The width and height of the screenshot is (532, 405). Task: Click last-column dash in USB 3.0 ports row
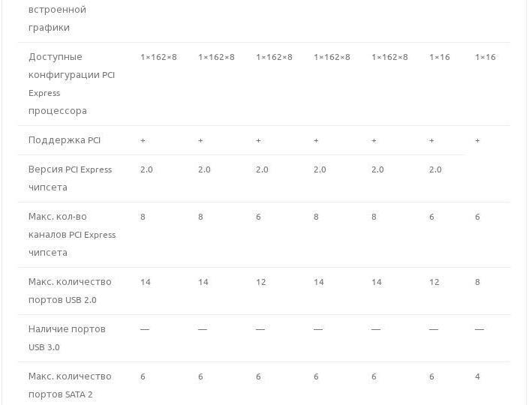point(479,329)
